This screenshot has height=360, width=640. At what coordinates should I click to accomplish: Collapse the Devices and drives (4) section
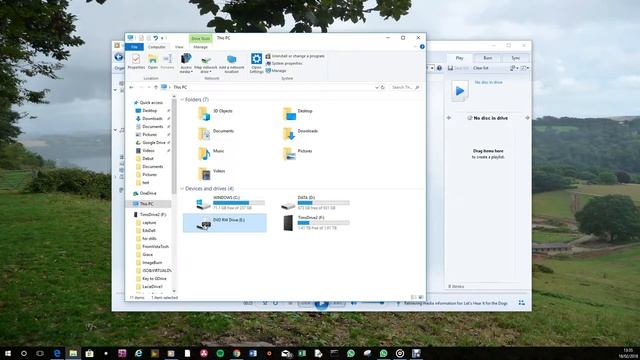182,189
